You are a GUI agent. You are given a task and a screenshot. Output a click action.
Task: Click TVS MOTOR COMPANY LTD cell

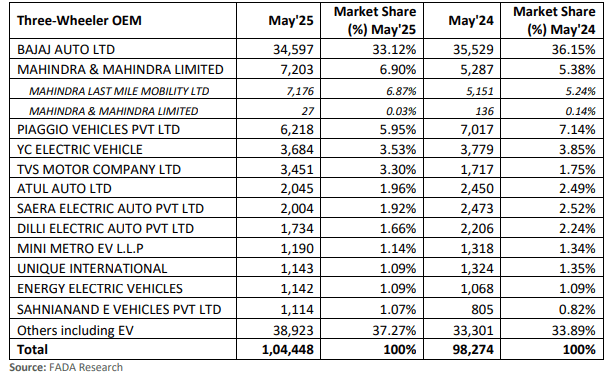tap(123, 169)
